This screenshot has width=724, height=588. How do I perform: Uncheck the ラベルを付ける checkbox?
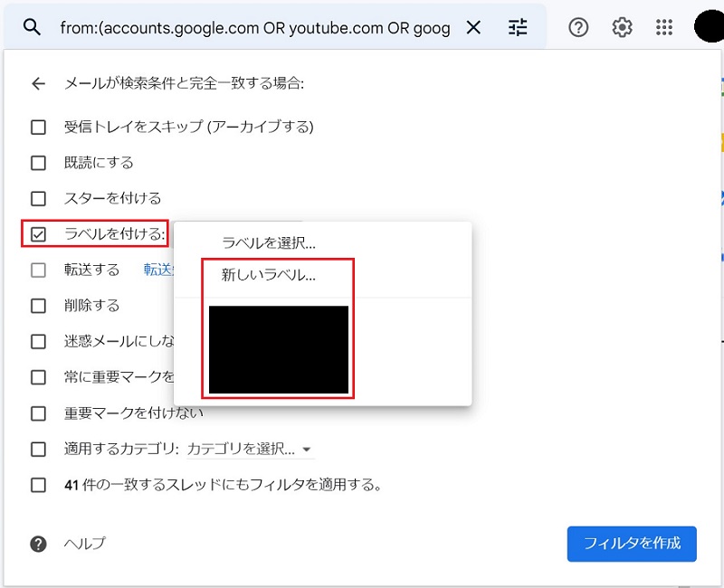pyautogui.click(x=38, y=234)
